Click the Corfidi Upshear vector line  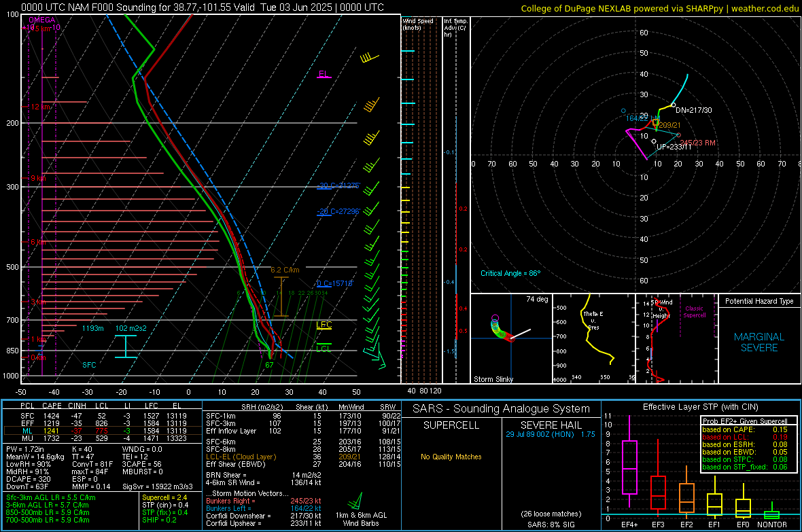(x=264, y=522)
